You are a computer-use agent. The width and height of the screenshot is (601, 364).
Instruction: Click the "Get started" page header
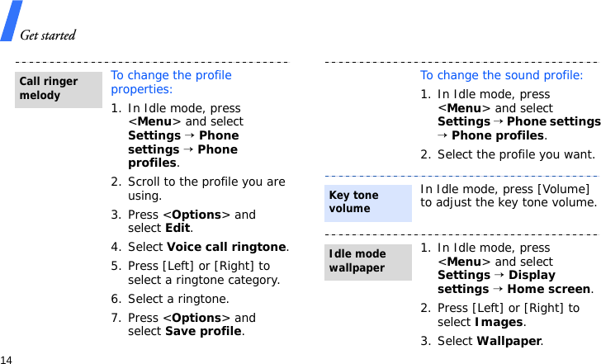pyautogui.click(x=48, y=35)
